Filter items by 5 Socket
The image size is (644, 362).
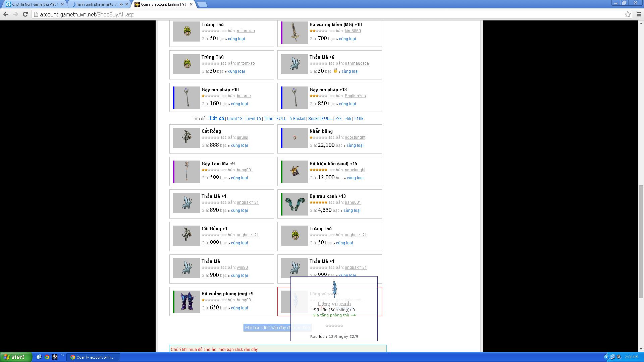click(298, 119)
